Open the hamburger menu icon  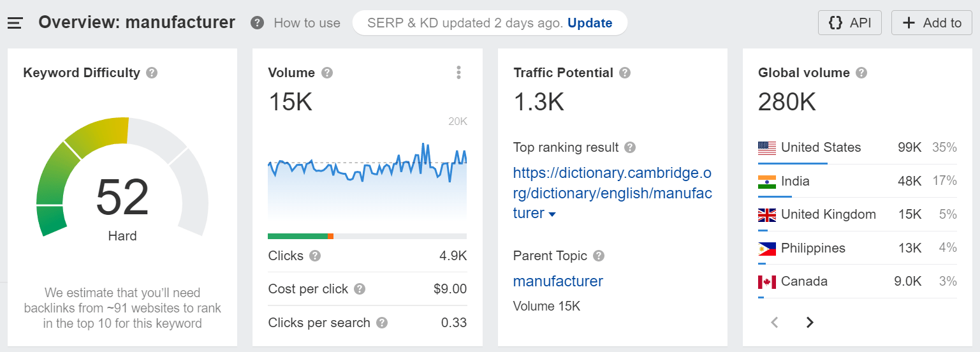tap(15, 23)
